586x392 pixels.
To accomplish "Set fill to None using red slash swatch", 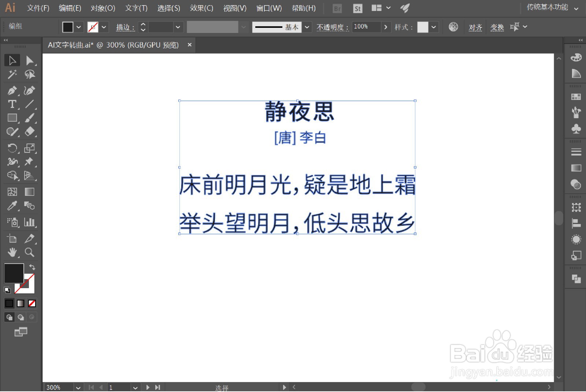I will [x=32, y=303].
